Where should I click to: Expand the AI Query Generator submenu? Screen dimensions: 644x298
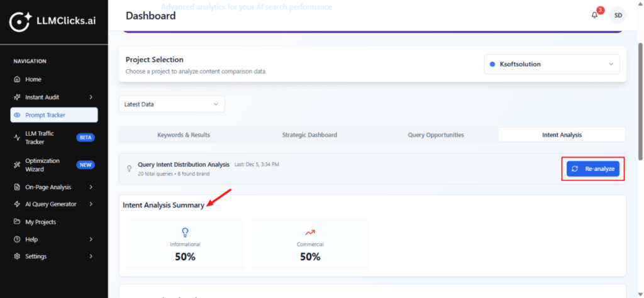pos(91,204)
